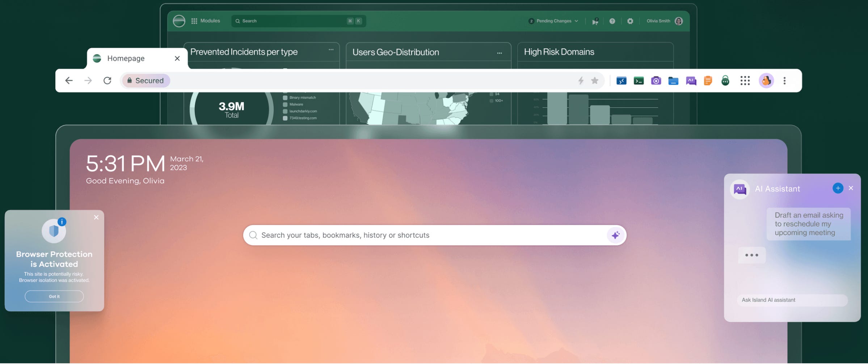Open the AI chat extension icon
Screen dimensions: 868x364
tap(691, 80)
